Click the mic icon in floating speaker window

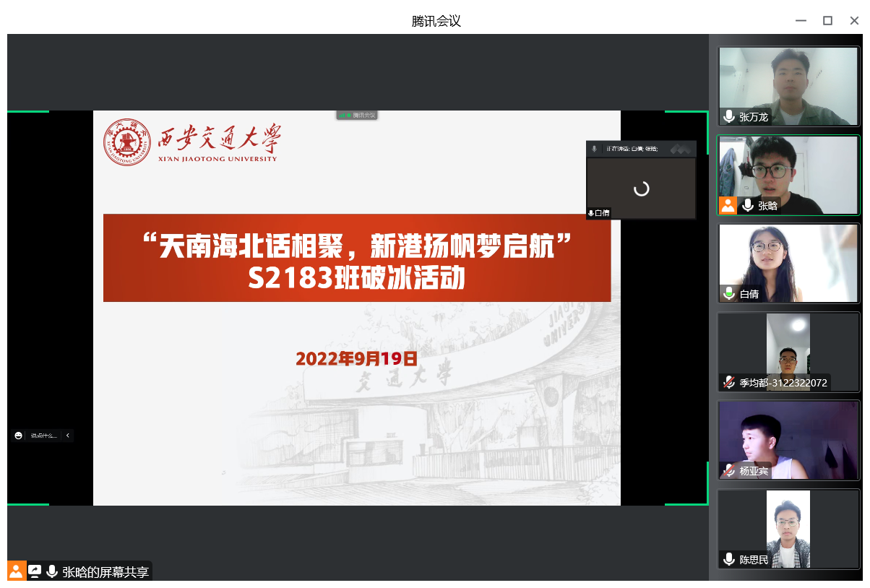594,149
